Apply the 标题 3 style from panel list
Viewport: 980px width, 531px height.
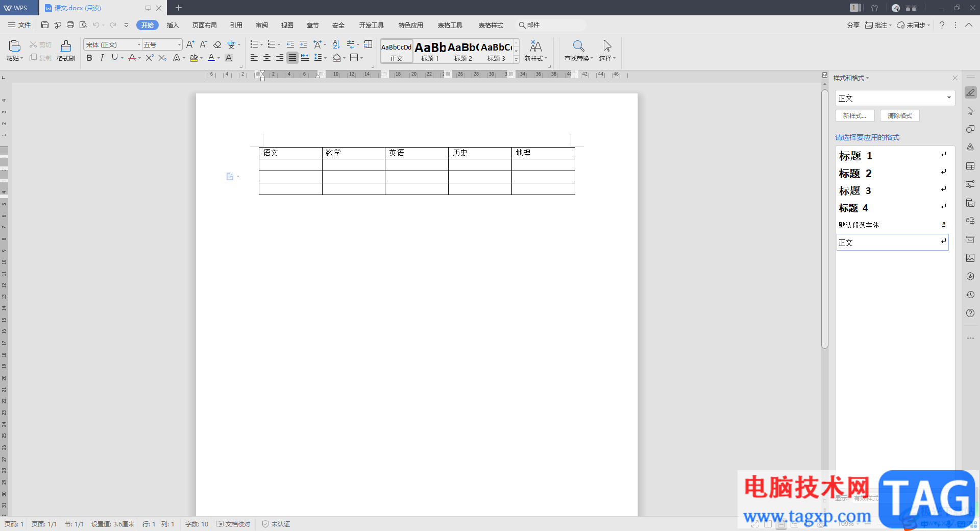tap(892, 191)
